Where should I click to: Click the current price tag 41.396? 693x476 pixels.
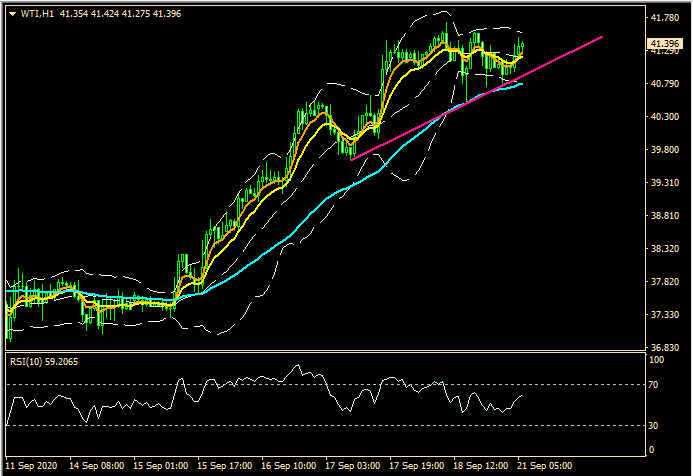coord(664,44)
